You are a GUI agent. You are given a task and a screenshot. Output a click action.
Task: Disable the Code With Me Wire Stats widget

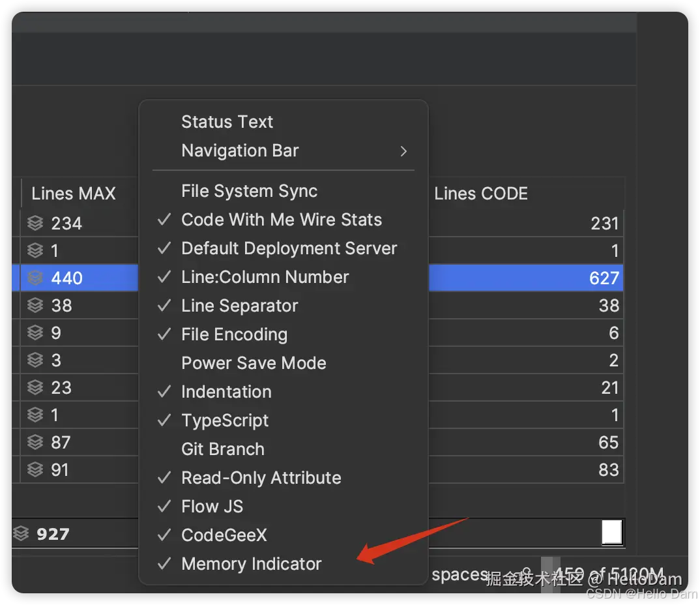click(x=281, y=220)
